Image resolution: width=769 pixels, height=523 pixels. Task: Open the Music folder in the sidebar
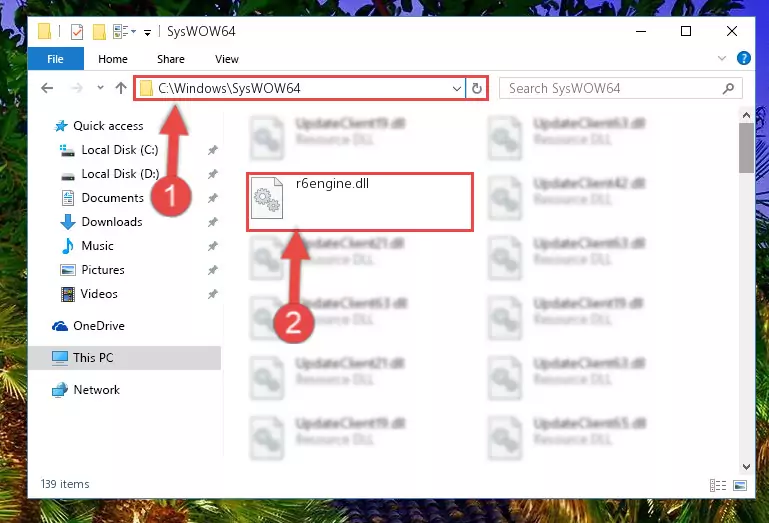click(97, 246)
